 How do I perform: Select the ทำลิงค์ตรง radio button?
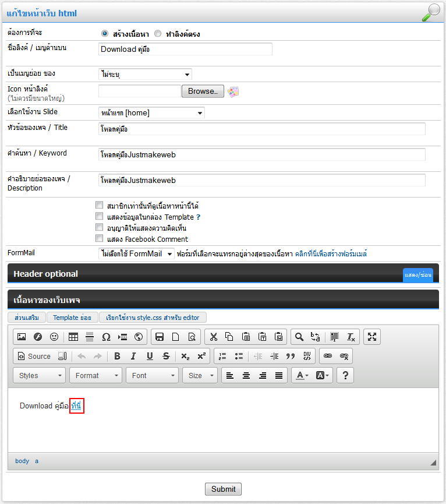click(x=158, y=34)
